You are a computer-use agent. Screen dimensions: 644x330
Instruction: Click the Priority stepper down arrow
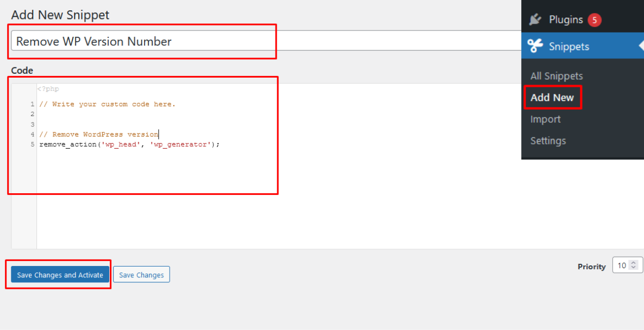pyautogui.click(x=634, y=268)
